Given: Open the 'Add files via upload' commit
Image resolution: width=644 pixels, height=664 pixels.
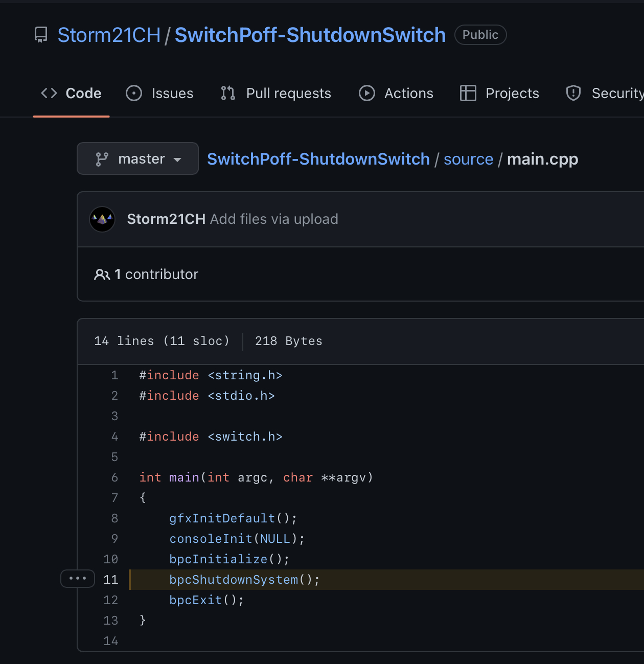Looking at the screenshot, I should [x=274, y=219].
